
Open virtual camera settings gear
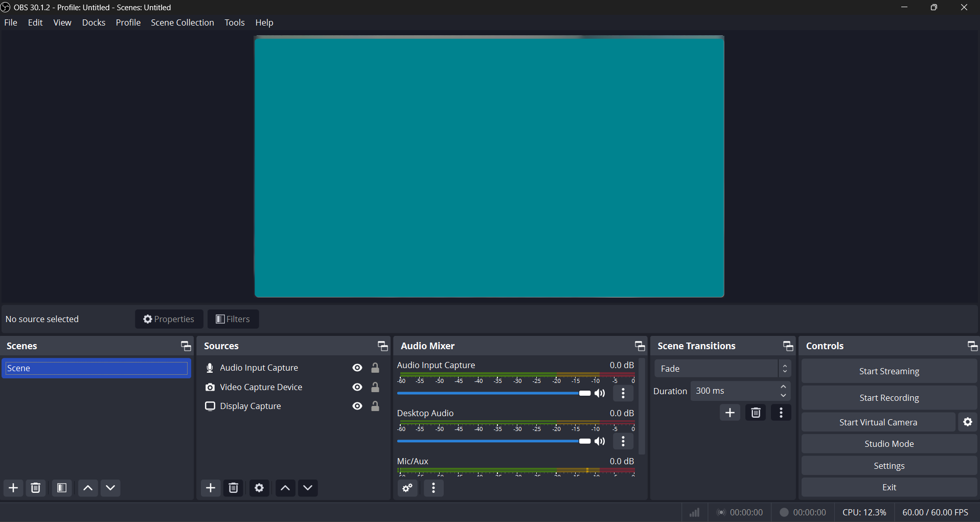(967, 422)
